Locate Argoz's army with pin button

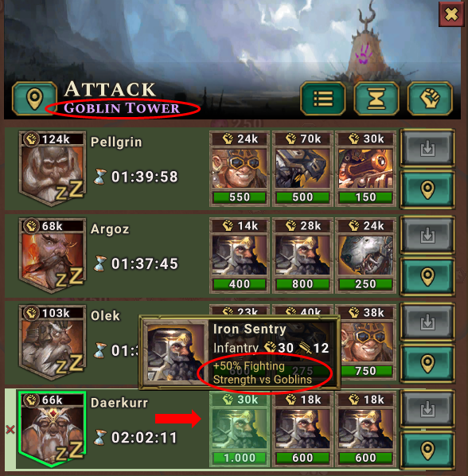tap(427, 276)
